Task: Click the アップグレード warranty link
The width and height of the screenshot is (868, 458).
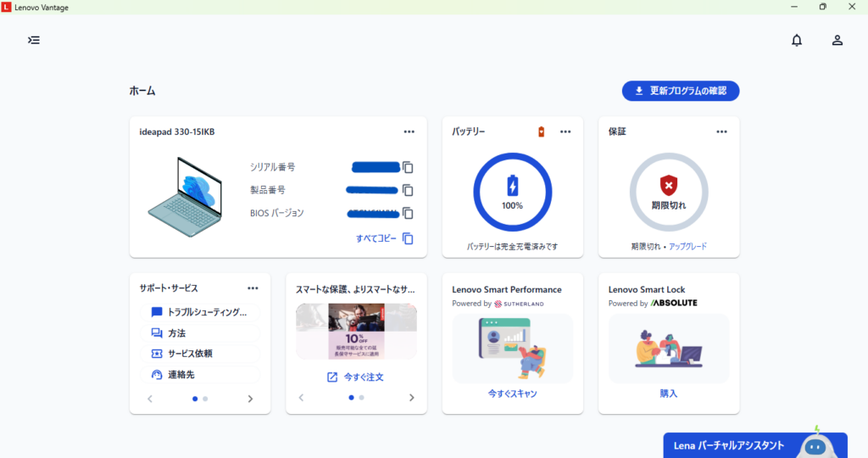Action: pyautogui.click(x=687, y=247)
